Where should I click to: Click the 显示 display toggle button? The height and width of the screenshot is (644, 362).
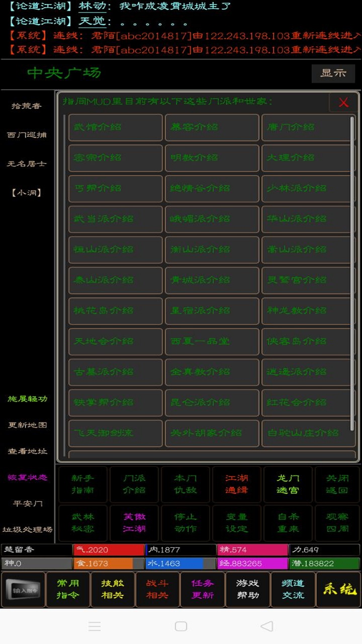tap(333, 73)
